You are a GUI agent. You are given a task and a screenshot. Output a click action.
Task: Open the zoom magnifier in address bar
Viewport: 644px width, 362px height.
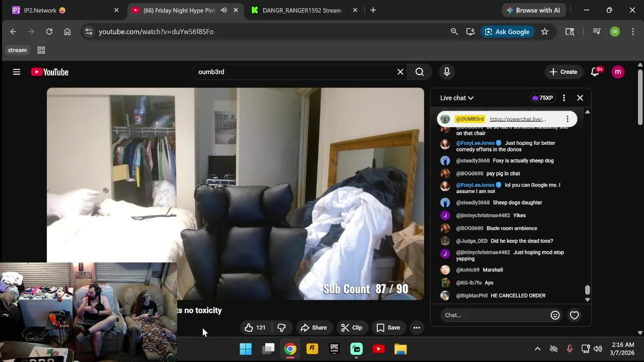454,32
